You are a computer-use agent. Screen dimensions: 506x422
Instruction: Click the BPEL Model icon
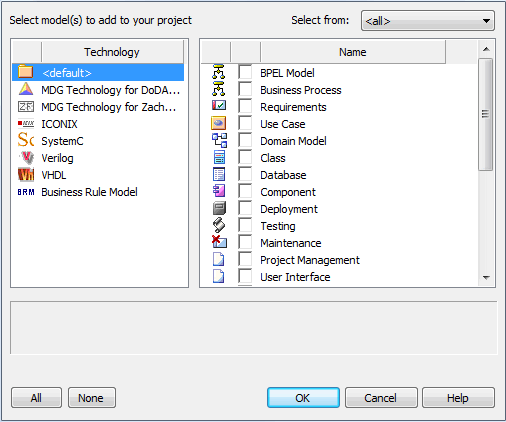(x=219, y=73)
